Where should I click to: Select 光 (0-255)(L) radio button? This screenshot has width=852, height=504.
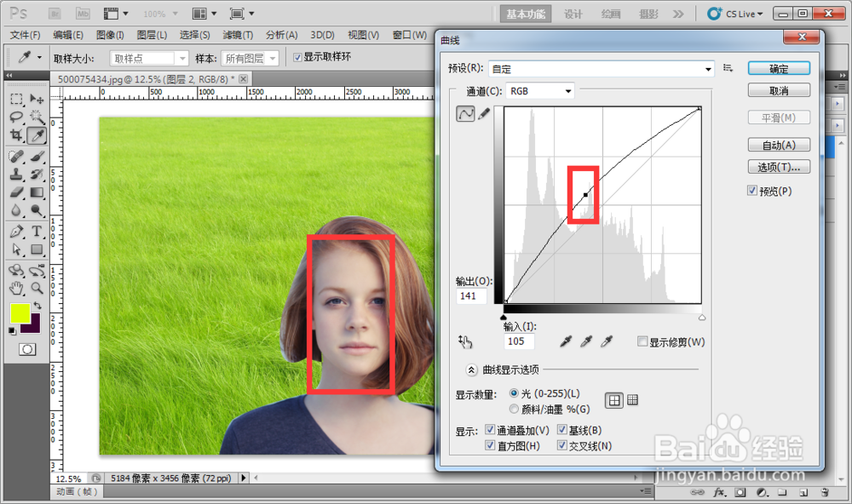[x=514, y=392]
